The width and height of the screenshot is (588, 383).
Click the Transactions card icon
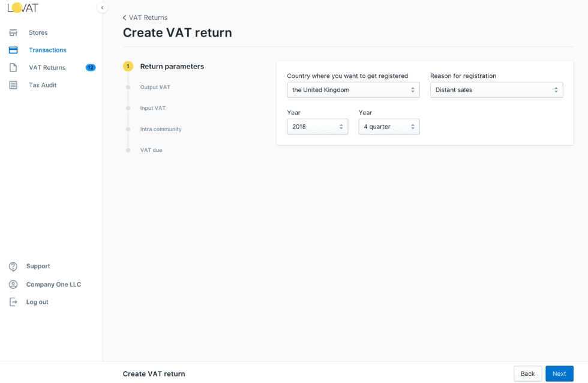(13, 50)
